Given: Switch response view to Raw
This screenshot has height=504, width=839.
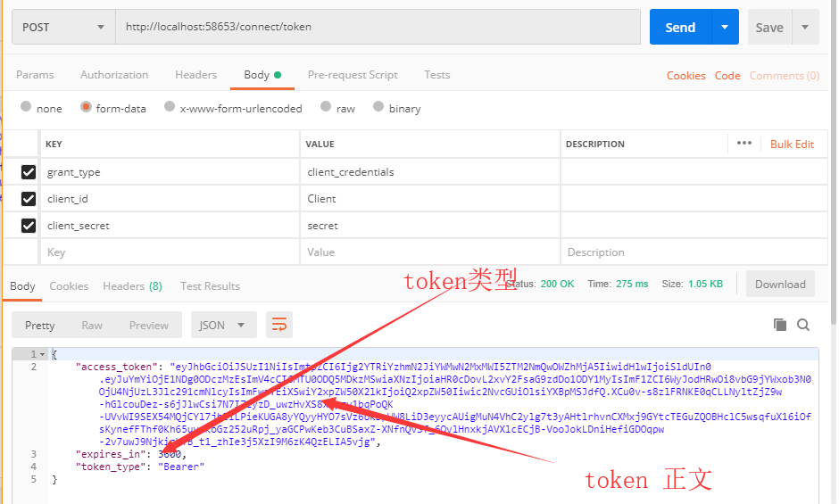Looking at the screenshot, I should click(x=92, y=326).
